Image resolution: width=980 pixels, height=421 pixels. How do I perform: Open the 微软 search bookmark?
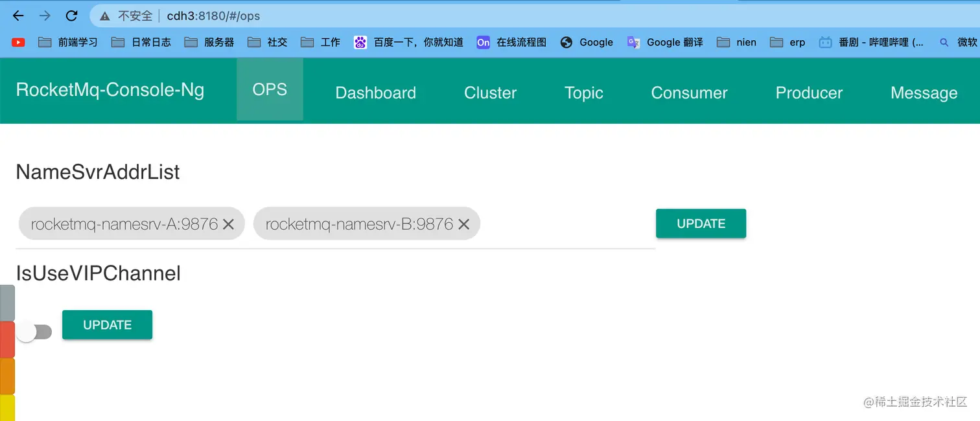pos(958,42)
